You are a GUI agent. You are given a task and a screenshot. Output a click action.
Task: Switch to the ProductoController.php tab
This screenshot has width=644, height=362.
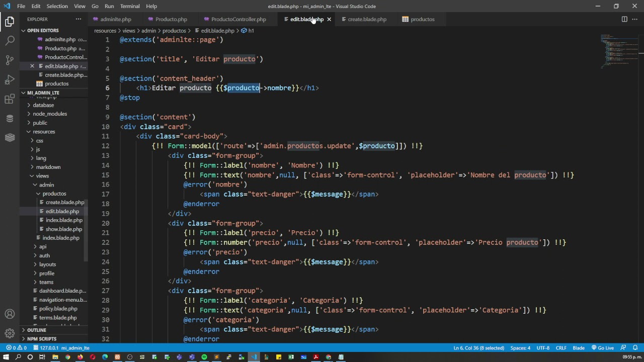point(238,19)
